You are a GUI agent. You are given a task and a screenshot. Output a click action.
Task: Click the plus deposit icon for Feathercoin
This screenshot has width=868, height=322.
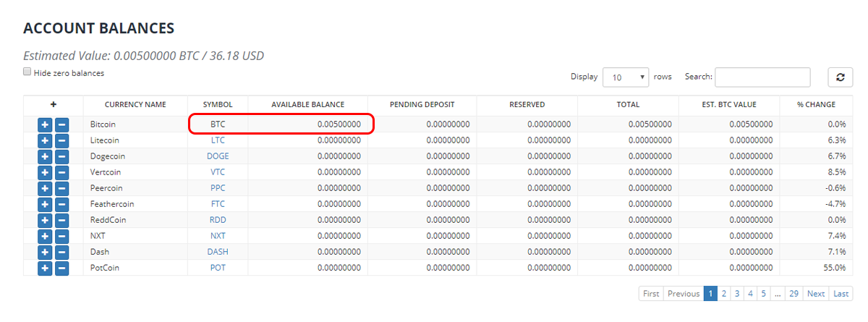[44, 204]
